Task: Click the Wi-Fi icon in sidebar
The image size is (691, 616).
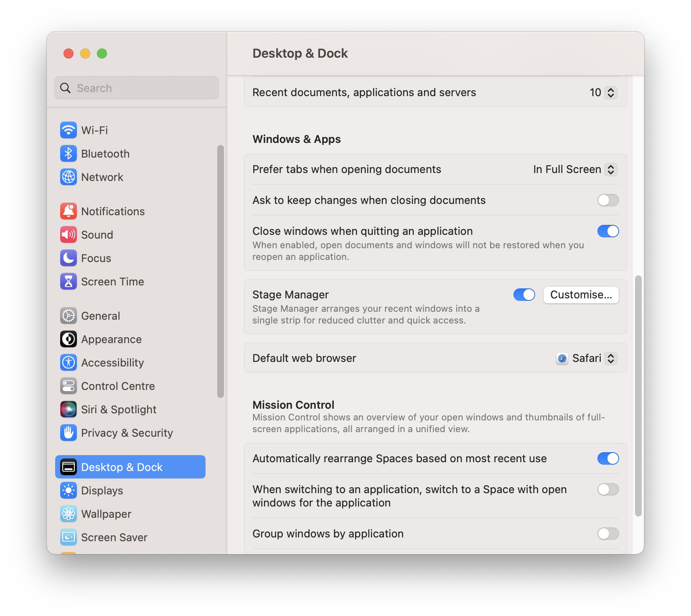Action: 69,130
